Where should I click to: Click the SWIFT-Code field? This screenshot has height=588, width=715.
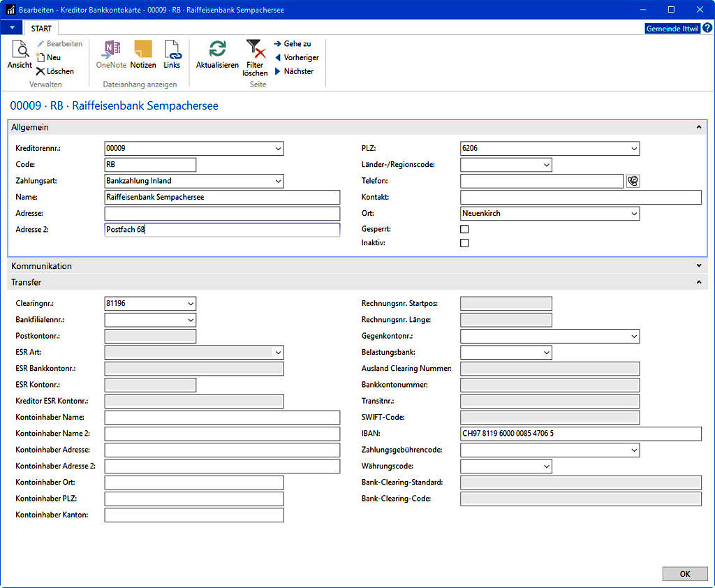point(550,418)
